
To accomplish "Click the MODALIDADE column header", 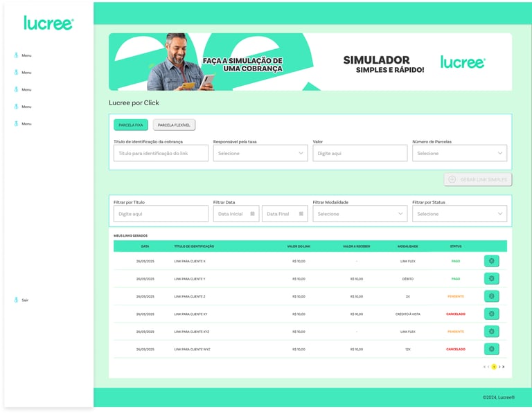I will 408,246.
